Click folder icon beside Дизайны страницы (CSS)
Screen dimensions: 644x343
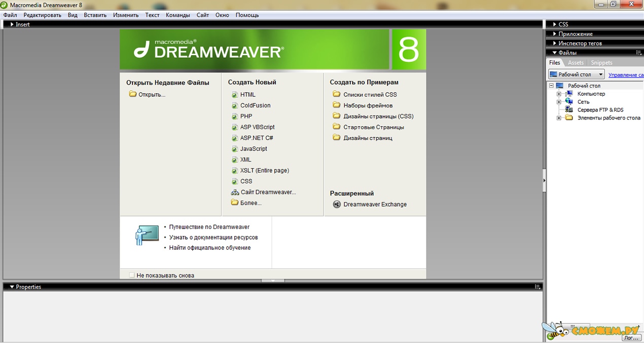pyautogui.click(x=337, y=116)
